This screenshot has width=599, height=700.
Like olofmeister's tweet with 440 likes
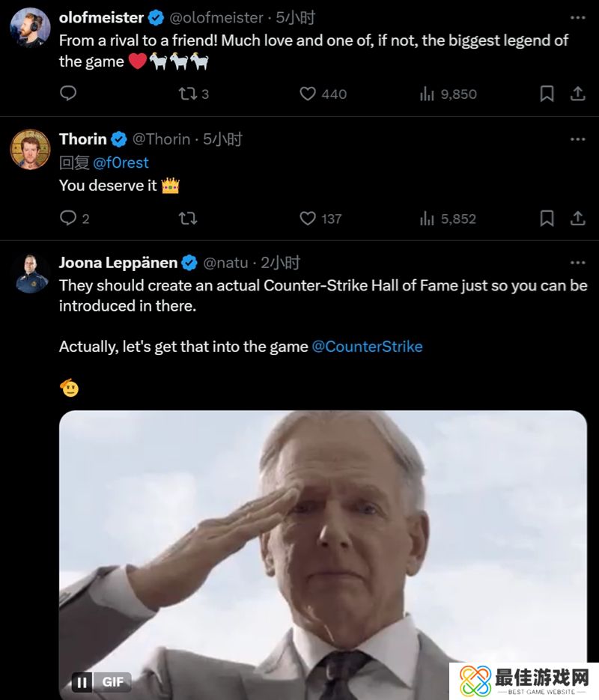[308, 94]
